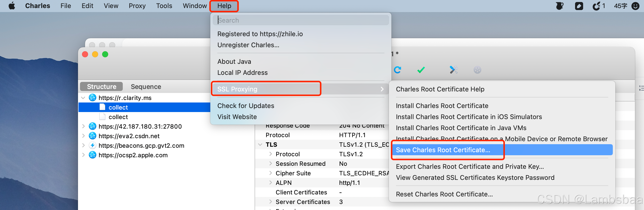The width and height of the screenshot is (644, 210).
Task: Click the unselected collect document icon
Action: click(x=102, y=117)
